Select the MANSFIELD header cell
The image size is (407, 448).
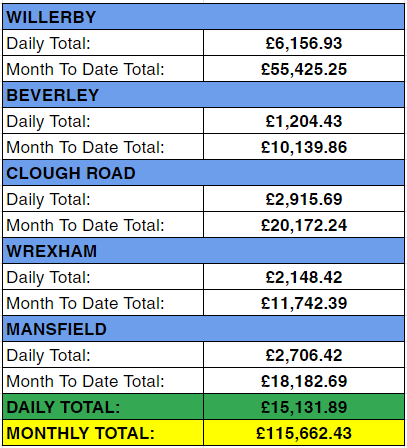click(x=203, y=329)
